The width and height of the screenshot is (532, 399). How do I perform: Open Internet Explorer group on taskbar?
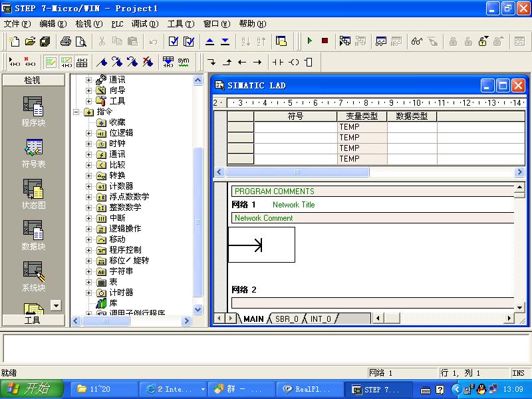point(173,389)
